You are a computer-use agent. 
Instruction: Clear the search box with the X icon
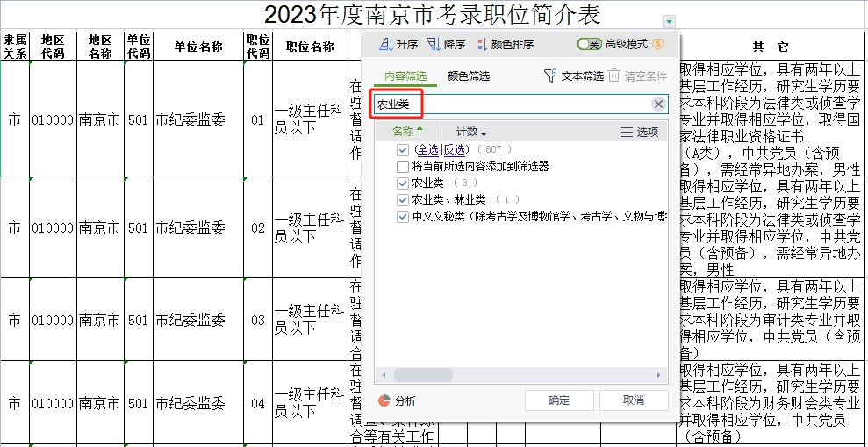tap(658, 105)
